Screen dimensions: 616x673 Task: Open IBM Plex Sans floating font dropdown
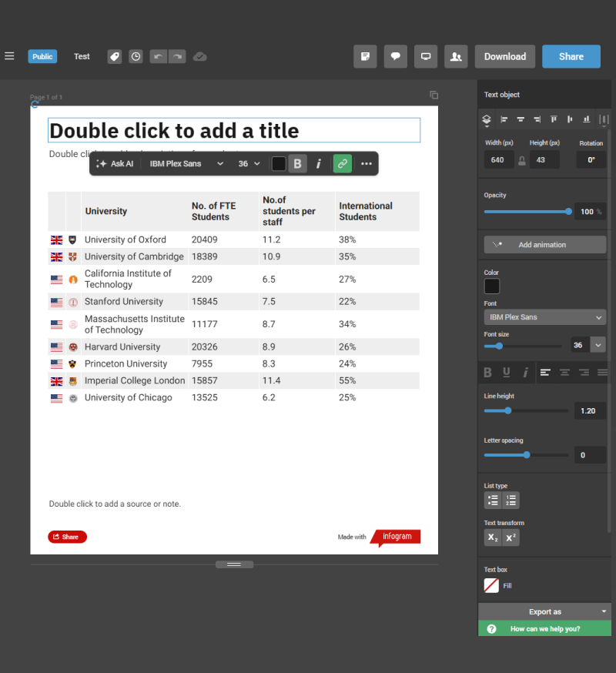click(186, 163)
